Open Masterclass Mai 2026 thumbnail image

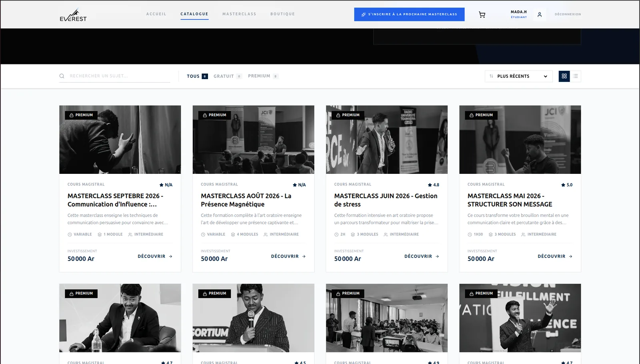tap(520, 139)
